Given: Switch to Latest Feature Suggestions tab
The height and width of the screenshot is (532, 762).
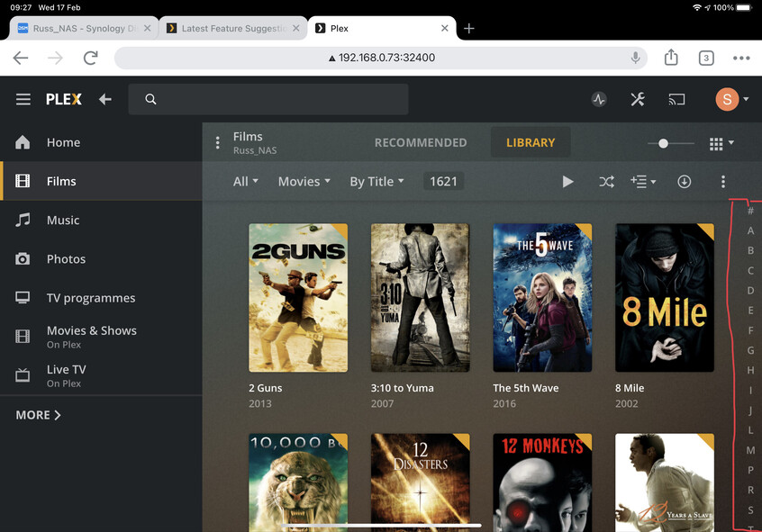Looking at the screenshot, I should pyautogui.click(x=232, y=28).
